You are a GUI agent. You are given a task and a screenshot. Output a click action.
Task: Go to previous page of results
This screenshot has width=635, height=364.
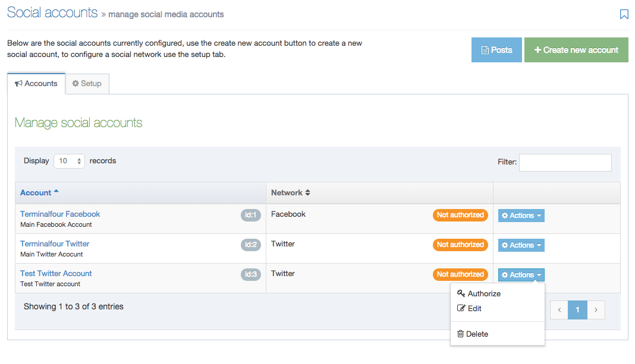click(559, 310)
